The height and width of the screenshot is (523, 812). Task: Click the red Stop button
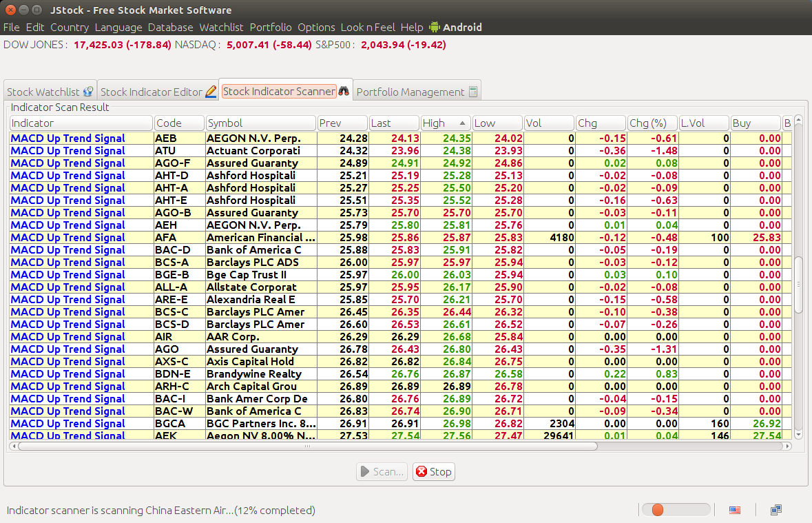(x=434, y=472)
